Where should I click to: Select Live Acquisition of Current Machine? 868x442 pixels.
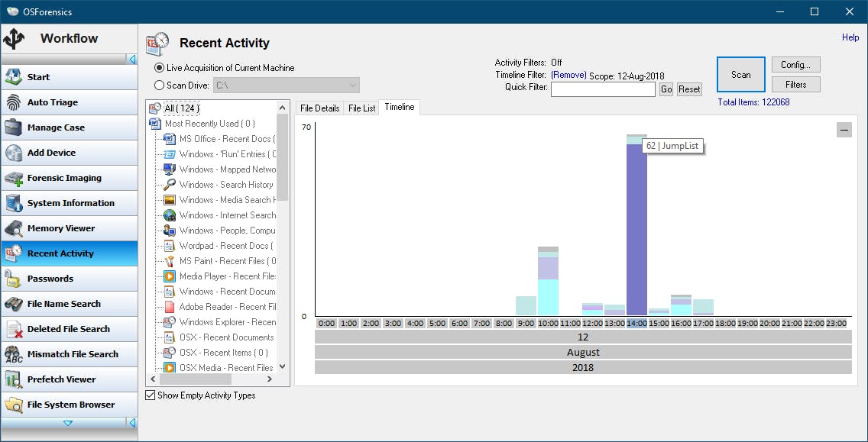tap(225, 68)
